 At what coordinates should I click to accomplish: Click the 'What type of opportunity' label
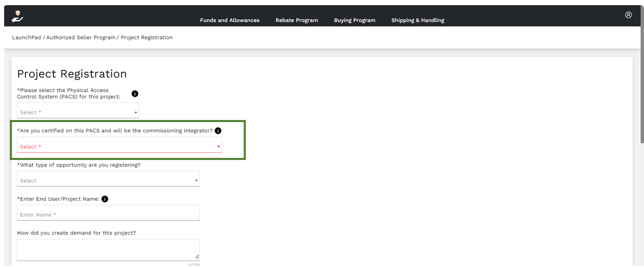[79, 165]
